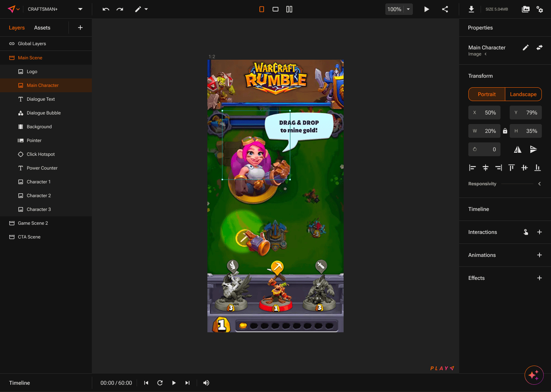Screen dimensions: 551x392
Task: Open the share icon
Action: 445,9
